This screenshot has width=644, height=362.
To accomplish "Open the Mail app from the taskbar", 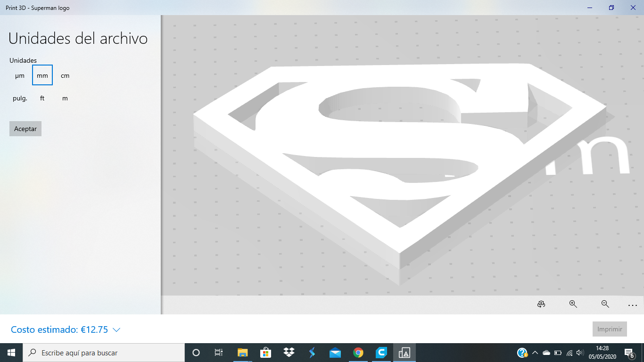I will [335, 353].
